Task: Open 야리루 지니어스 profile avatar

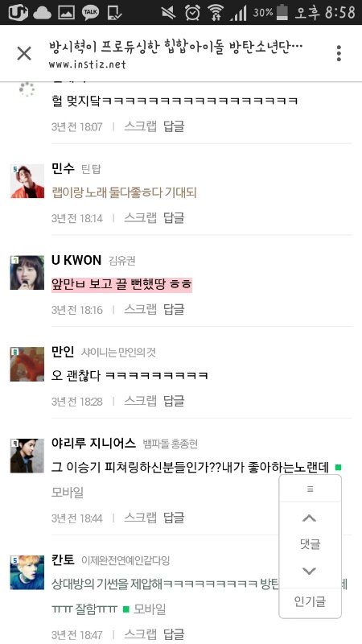Action: click(x=27, y=456)
